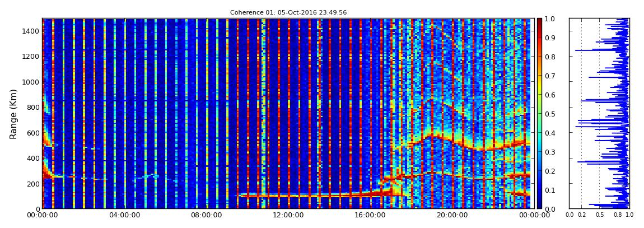
Task: Click the 1.0 tick under the profile plot
Action: pyautogui.click(x=629, y=215)
